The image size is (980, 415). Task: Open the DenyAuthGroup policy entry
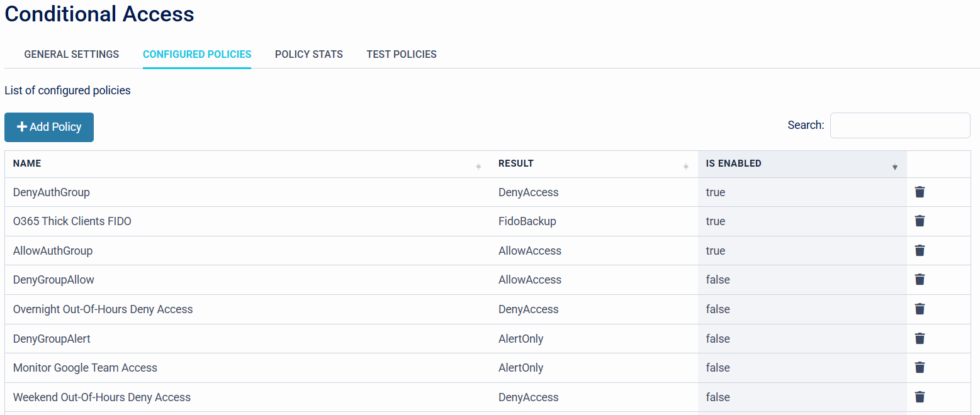coord(52,192)
